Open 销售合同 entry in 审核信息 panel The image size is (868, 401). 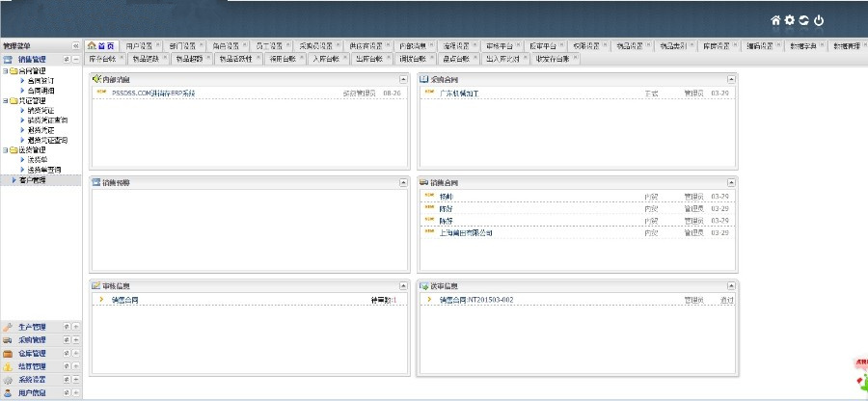coord(124,300)
